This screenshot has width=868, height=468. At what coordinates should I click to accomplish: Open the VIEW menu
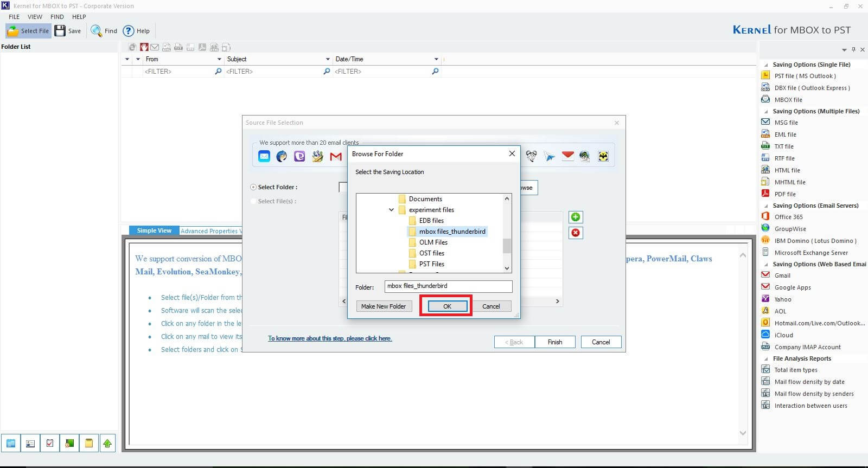(35, 17)
